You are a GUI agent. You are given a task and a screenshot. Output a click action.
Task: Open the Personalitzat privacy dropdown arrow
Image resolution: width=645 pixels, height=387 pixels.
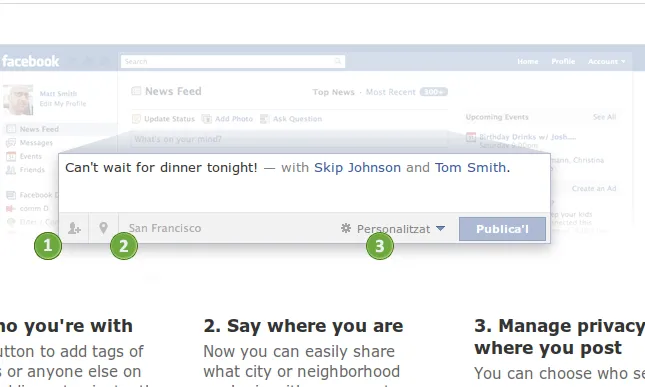[441, 228]
